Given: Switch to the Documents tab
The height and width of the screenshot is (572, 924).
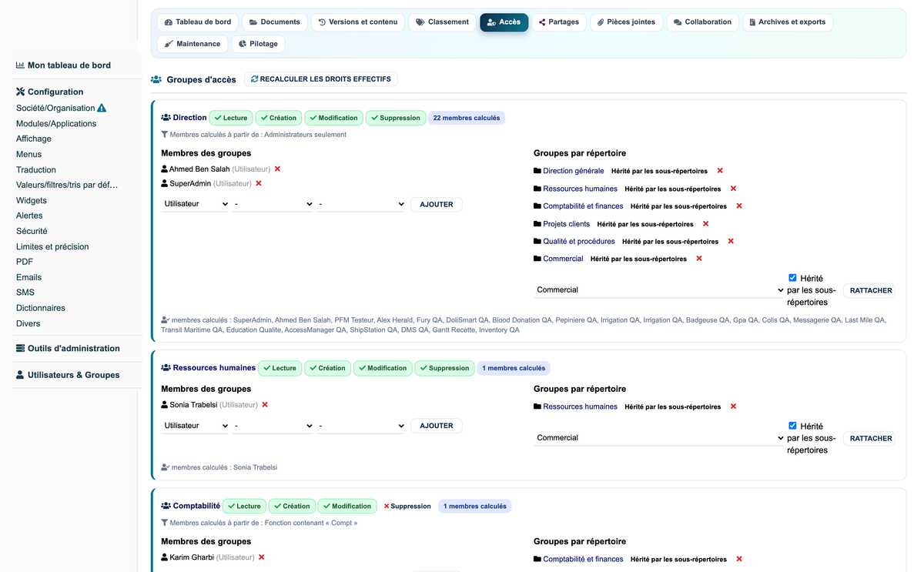Looking at the screenshot, I should pos(275,22).
